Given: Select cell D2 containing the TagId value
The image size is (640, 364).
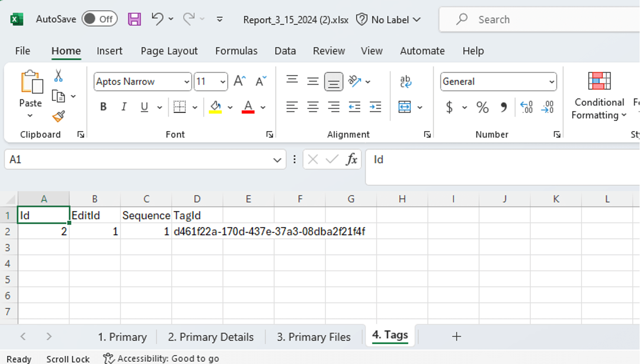Looking at the screenshot, I should [197, 232].
